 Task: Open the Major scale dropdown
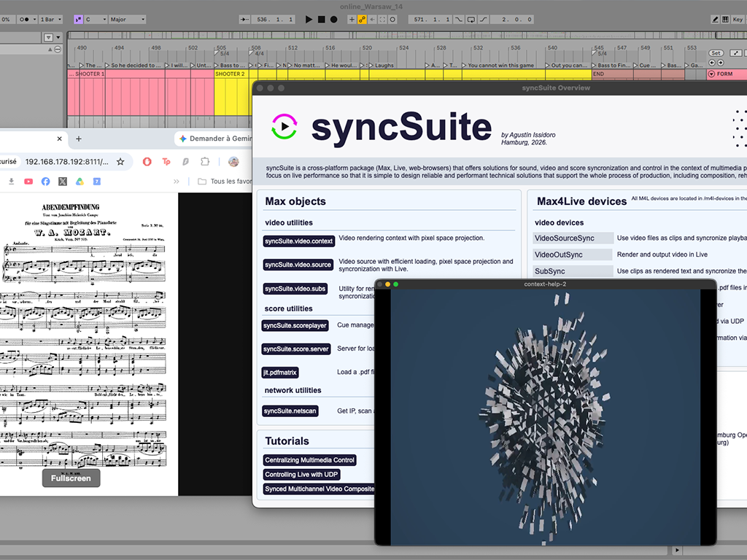click(x=127, y=20)
